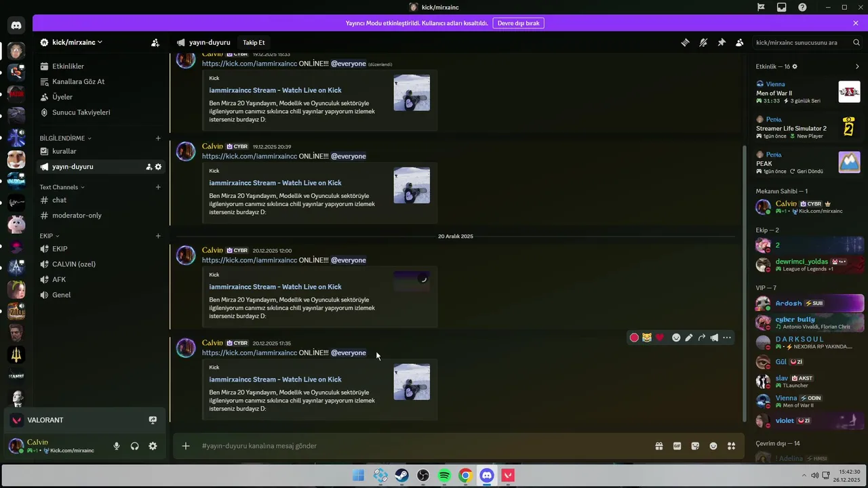Join the AFK voice channel

coord(100,279)
